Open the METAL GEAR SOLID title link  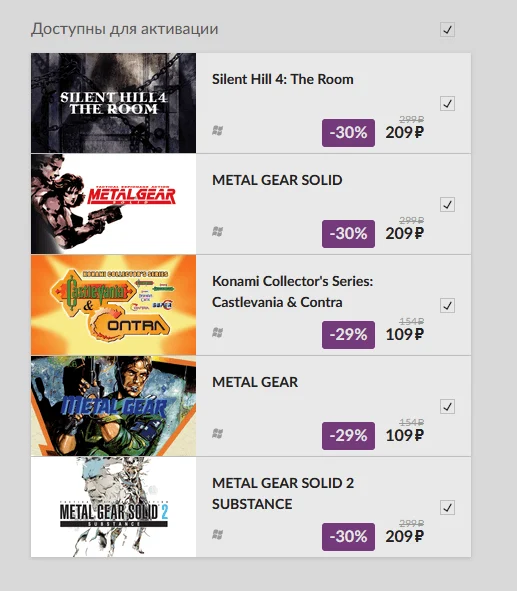click(277, 180)
